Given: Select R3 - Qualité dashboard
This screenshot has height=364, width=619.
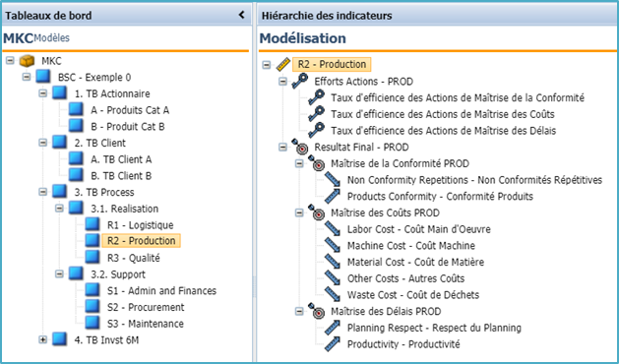Looking at the screenshot, I should [x=134, y=258].
